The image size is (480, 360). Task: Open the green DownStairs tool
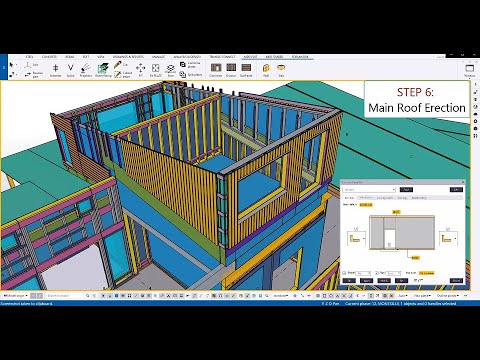click(103, 68)
